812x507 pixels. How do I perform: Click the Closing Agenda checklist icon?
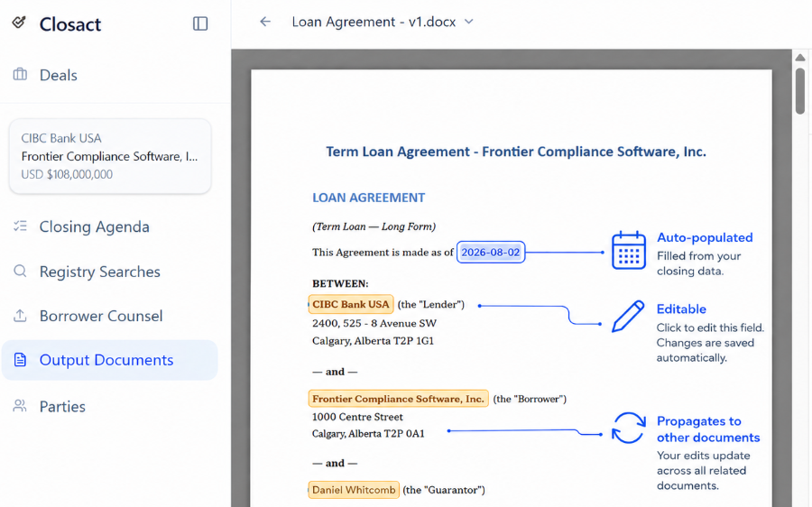[20, 226]
